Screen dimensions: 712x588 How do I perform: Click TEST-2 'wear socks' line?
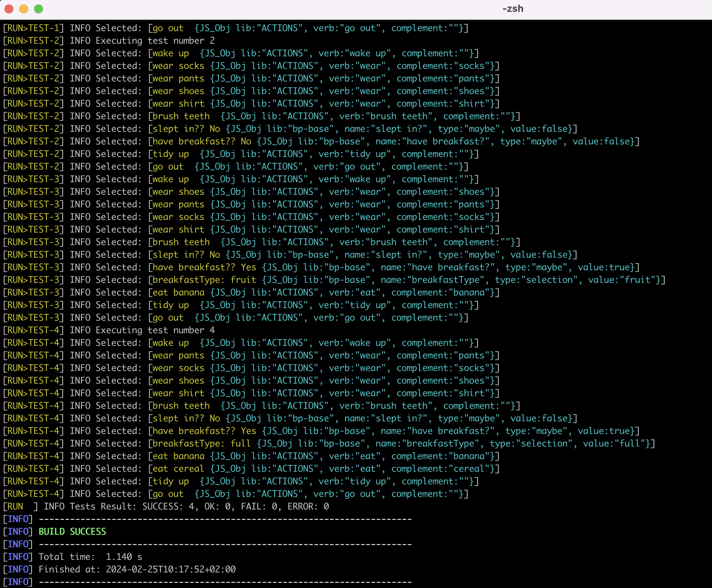[x=252, y=66]
